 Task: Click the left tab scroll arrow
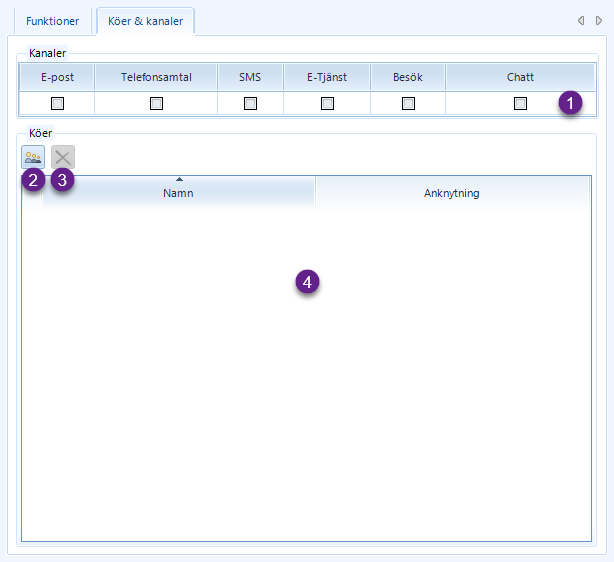[581, 21]
